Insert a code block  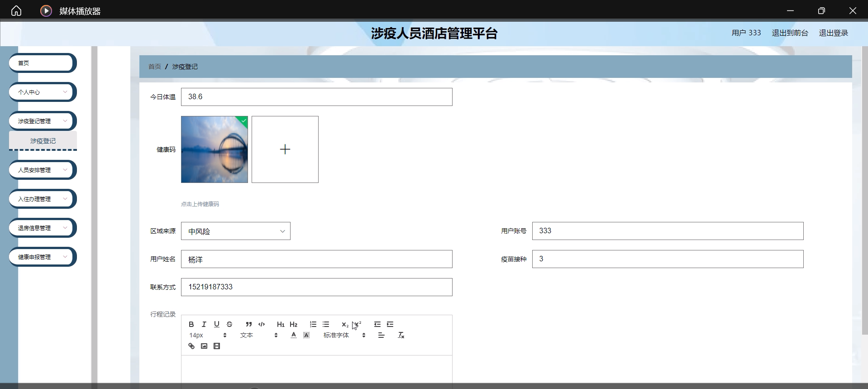click(x=262, y=324)
